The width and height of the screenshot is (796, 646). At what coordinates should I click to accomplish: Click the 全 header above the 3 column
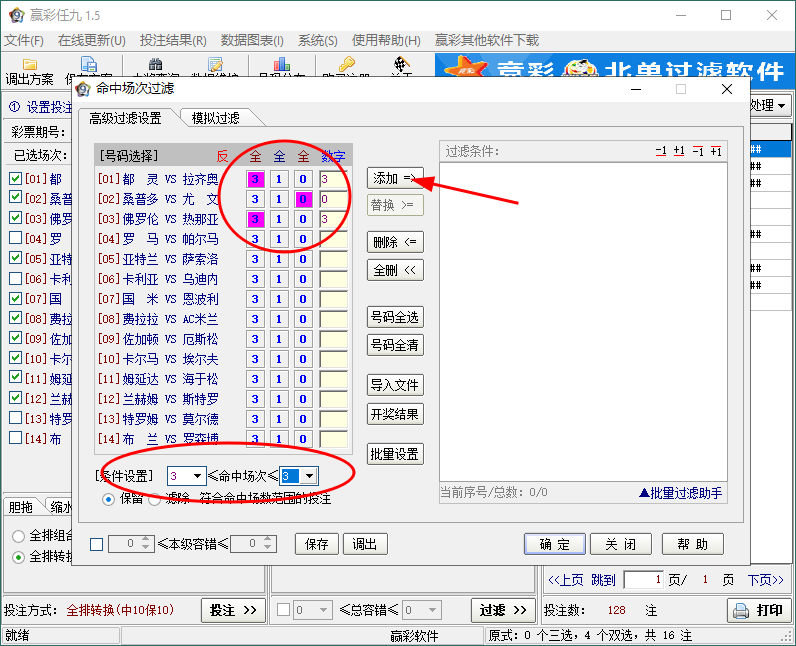click(x=255, y=156)
